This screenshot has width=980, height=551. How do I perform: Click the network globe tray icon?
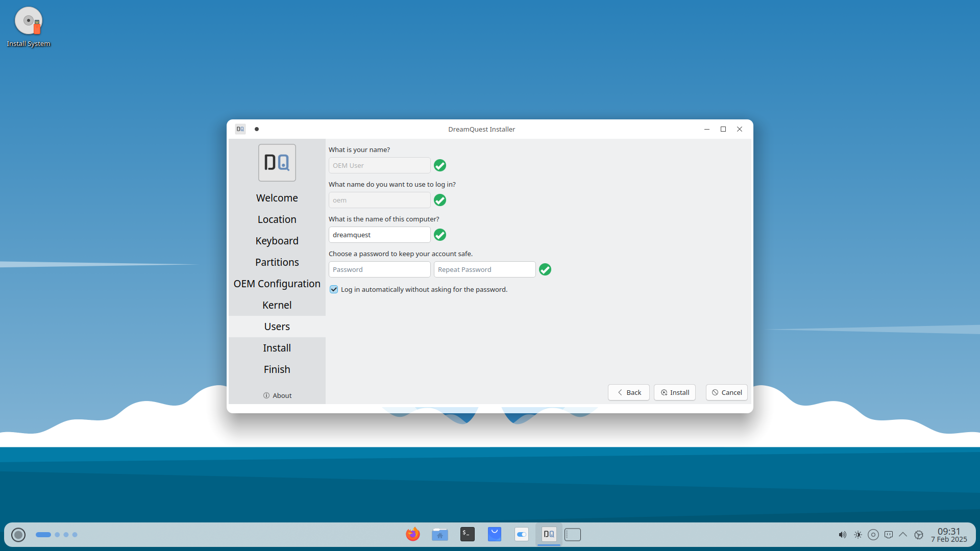pos(919,535)
